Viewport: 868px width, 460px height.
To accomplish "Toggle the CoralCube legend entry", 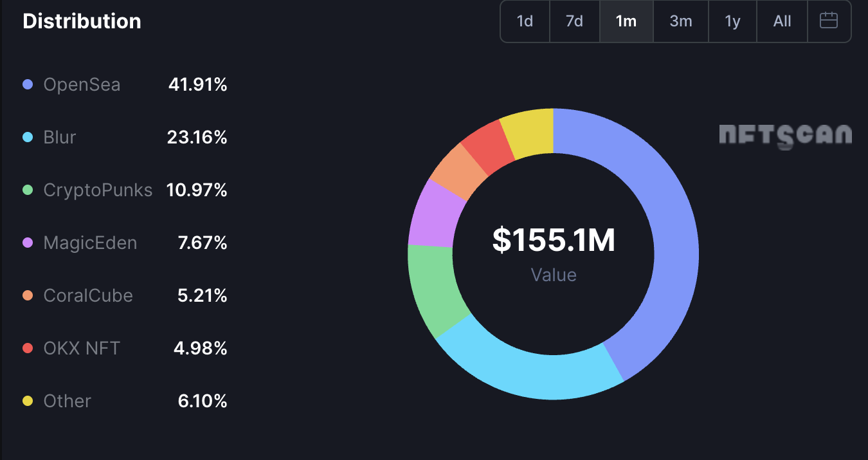I will pyautogui.click(x=87, y=295).
